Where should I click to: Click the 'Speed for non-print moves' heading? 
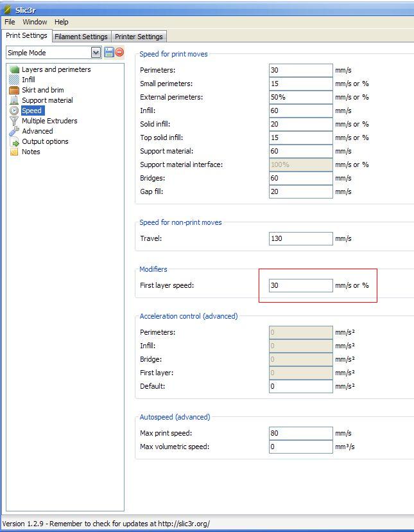point(181,222)
